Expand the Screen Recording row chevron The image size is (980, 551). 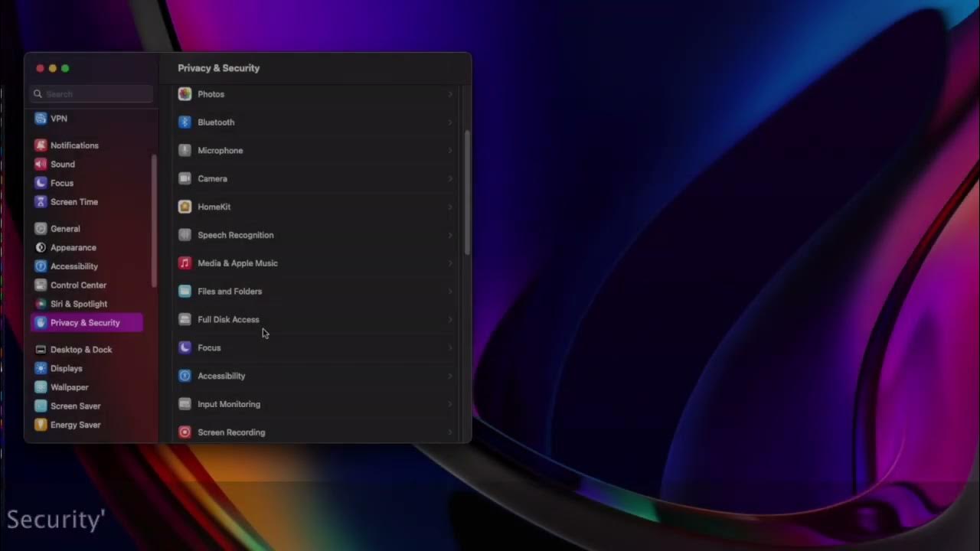pos(450,432)
